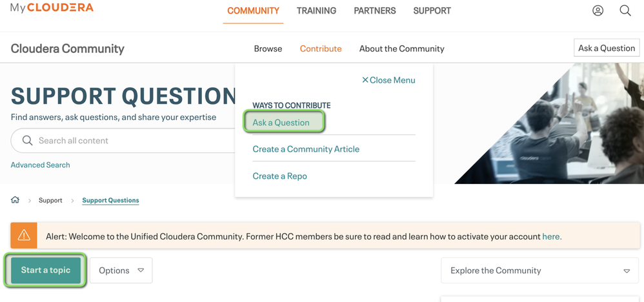The width and height of the screenshot is (644, 302).
Task: Open Explore the Community dropdown
Action: point(539,270)
